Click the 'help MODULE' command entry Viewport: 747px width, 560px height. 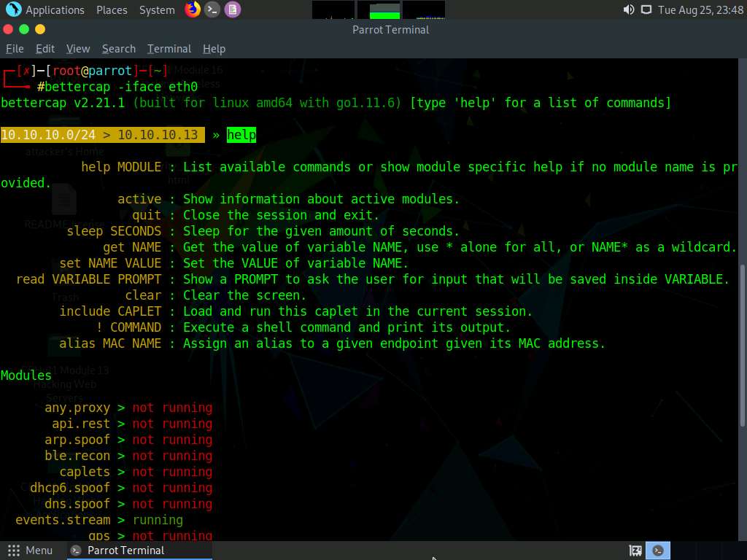tap(121, 167)
